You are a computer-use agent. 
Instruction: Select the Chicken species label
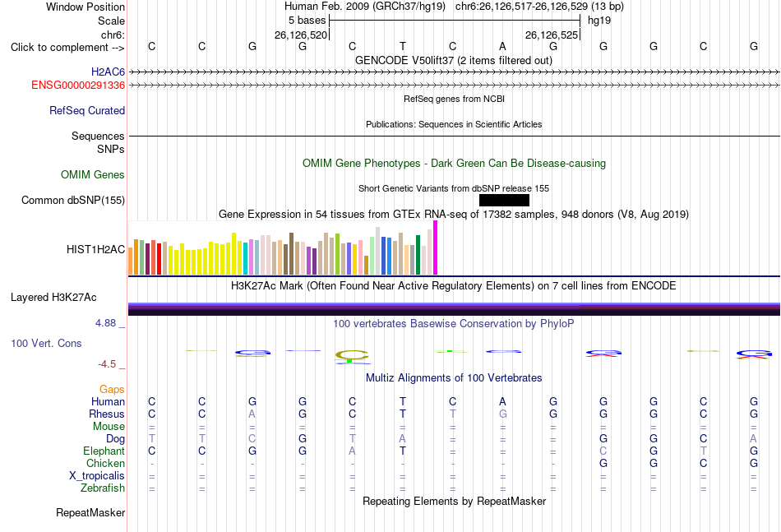[105, 463]
